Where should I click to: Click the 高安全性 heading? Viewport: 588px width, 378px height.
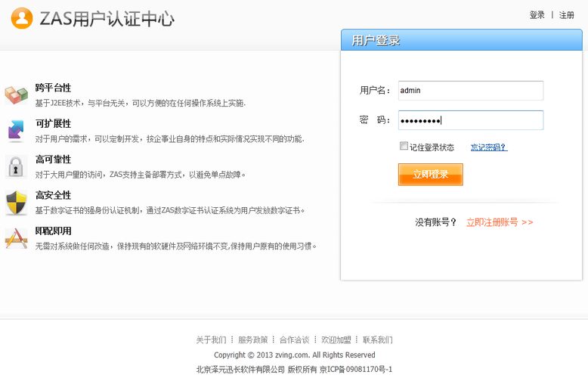[x=53, y=195]
